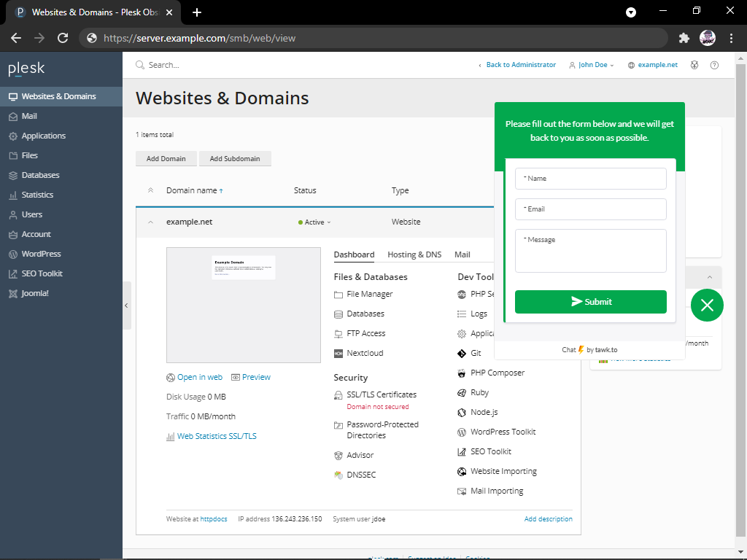Viewport: 747px width, 560px height.
Task: Collapse the left sidebar panel
Action: [127, 306]
